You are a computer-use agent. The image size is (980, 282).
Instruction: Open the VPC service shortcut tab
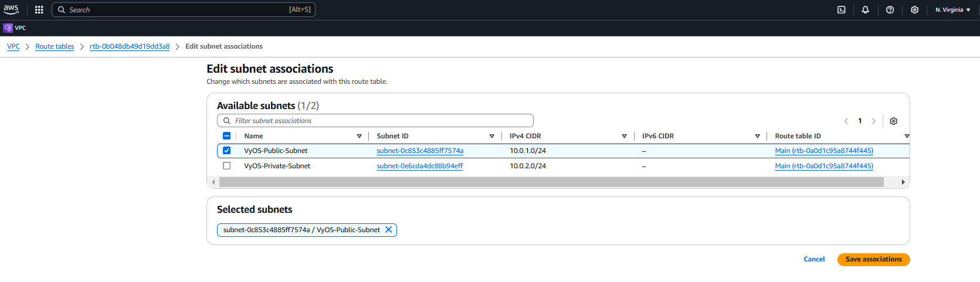pyautogui.click(x=15, y=28)
